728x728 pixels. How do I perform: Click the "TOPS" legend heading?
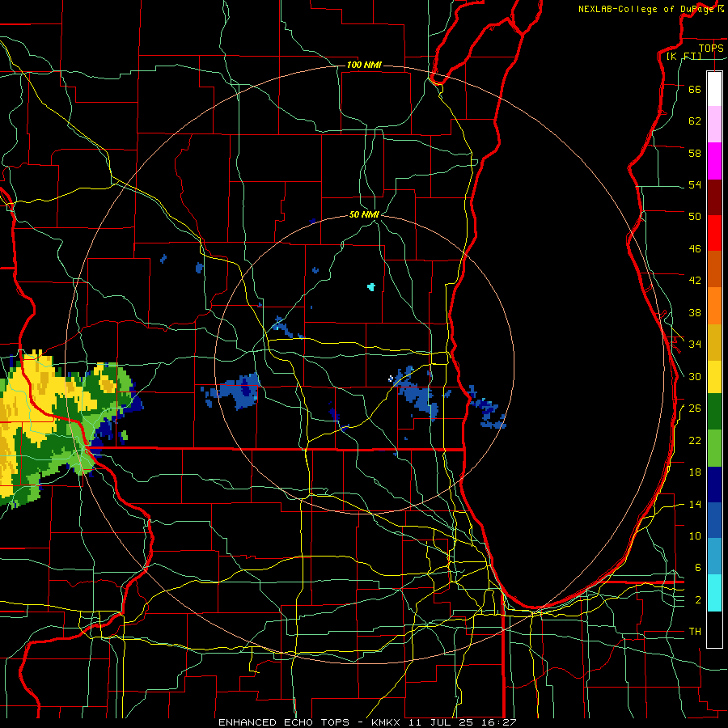711,48
